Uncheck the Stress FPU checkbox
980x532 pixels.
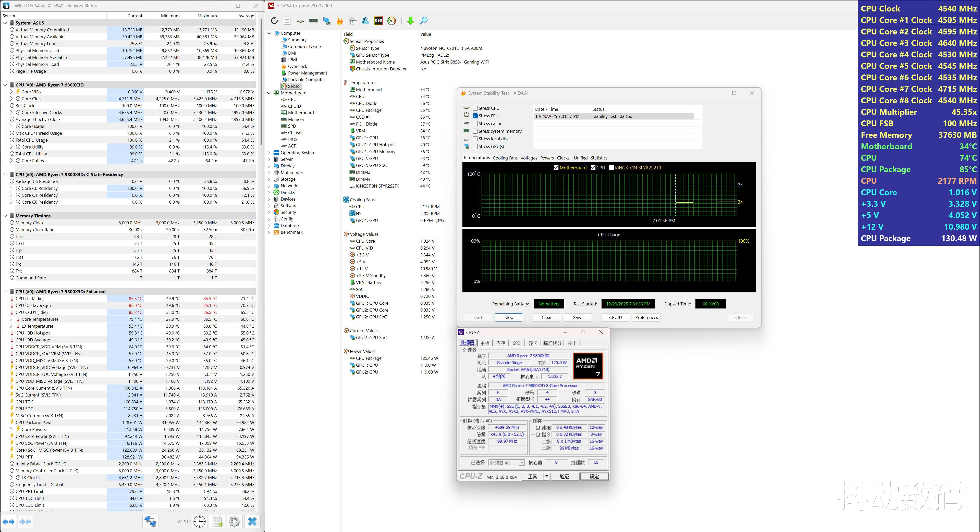point(475,116)
